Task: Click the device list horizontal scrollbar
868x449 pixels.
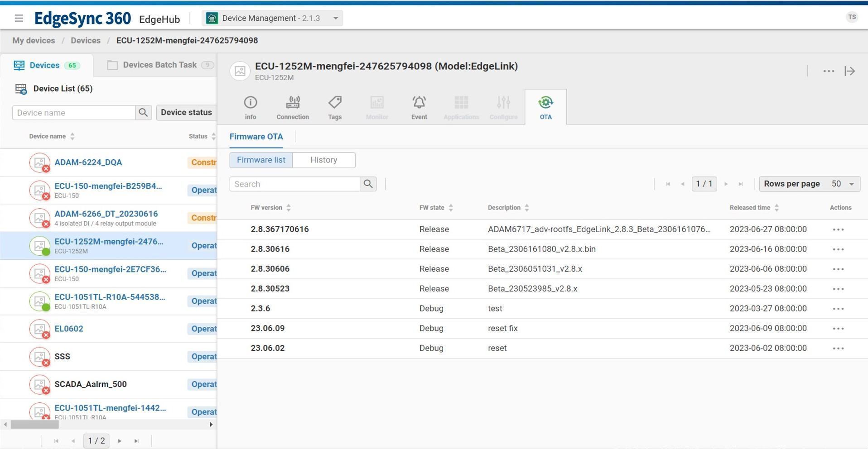Action: [35, 425]
